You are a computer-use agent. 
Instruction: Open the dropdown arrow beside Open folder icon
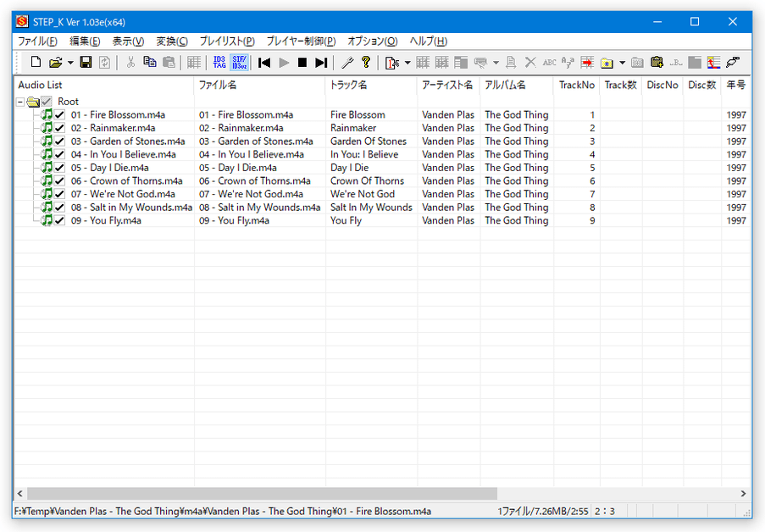[x=70, y=63]
